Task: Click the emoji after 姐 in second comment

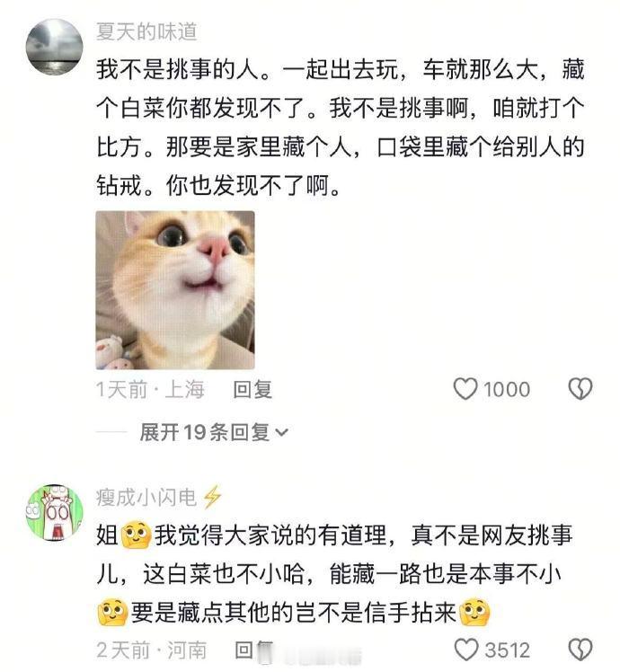Action: click(136, 535)
